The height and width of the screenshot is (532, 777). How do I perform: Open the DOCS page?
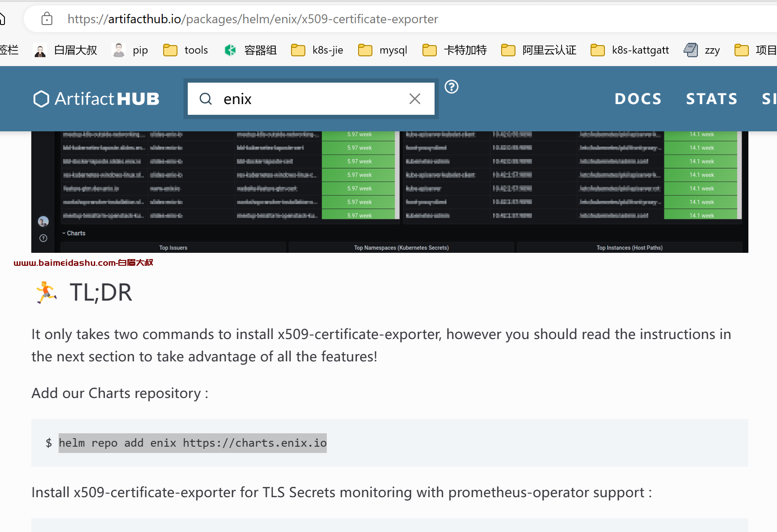pyautogui.click(x=638, y=99)
